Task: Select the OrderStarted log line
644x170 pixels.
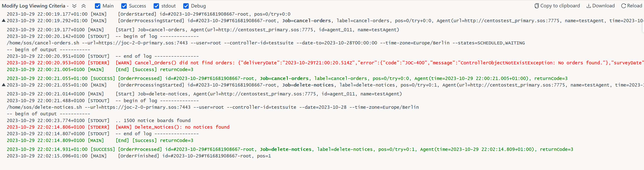Action: 148,14
